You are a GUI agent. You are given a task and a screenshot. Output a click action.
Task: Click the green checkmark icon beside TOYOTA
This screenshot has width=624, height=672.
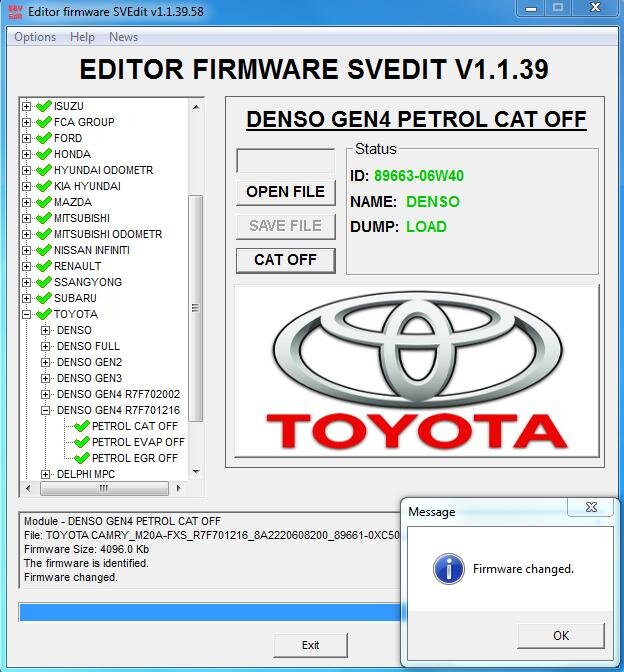click(x=43, y=314)
